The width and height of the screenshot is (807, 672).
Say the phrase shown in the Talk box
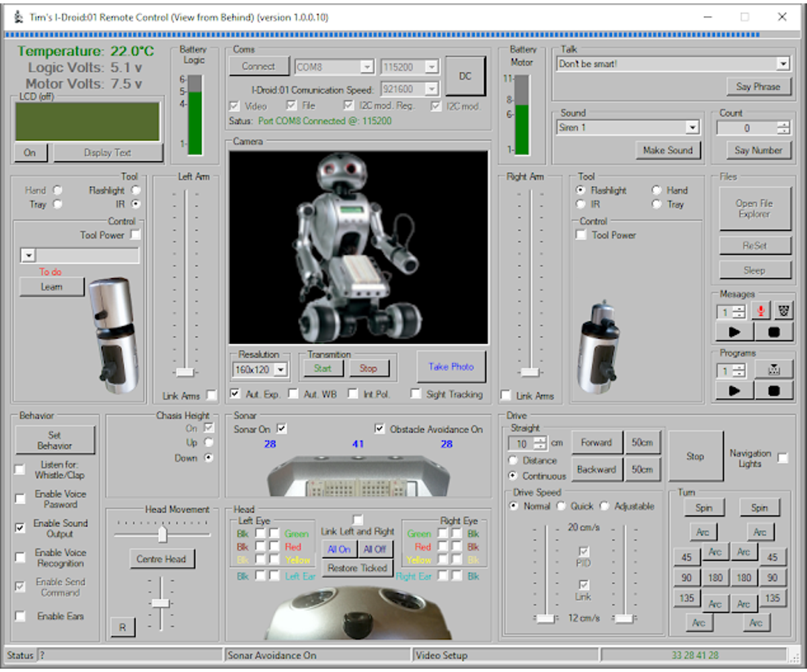pos(759,86)
